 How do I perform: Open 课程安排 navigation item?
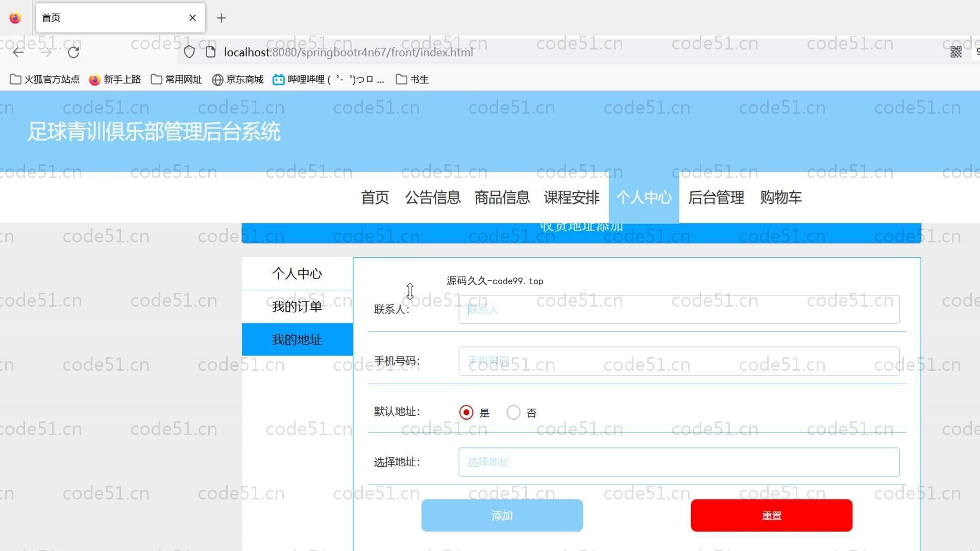tap(572, 197)
